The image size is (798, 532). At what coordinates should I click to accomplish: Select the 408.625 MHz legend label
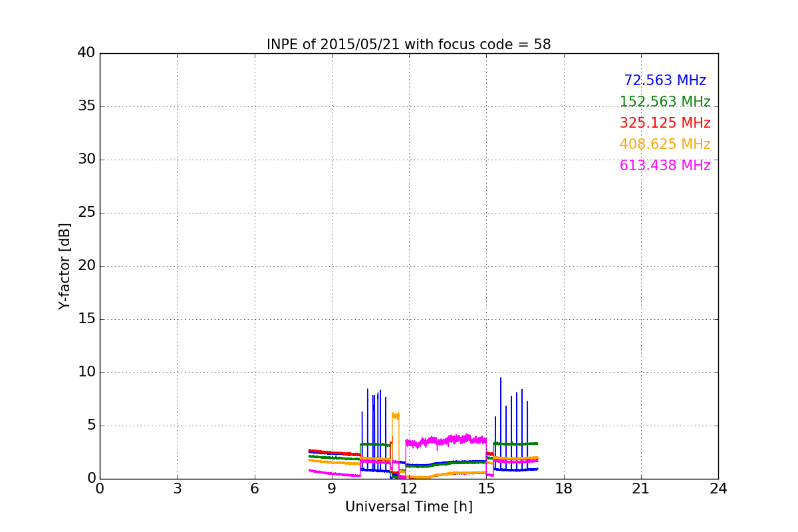pos(665,144)
